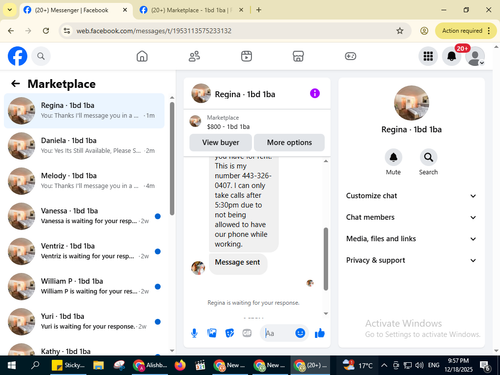Click back arrow beside Marketplace heading
Image resolution: width=500 pixels, height=375 pixels.
(x=16, y=83)
